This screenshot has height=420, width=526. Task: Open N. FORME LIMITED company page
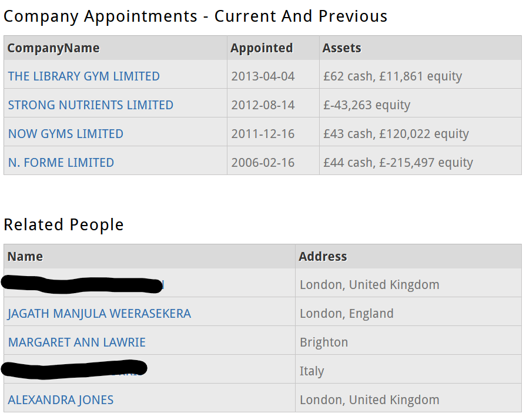(x=61, y=163)
